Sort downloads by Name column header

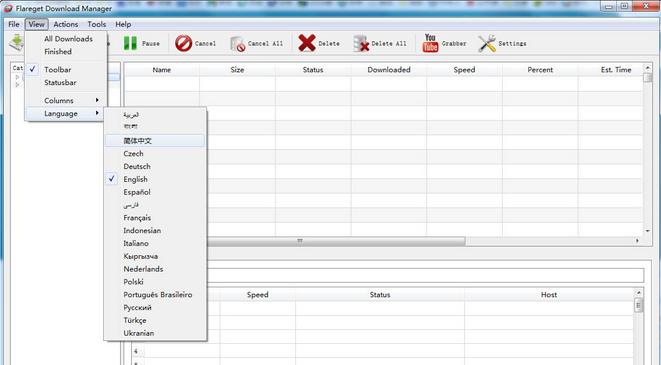coord(162,70)
